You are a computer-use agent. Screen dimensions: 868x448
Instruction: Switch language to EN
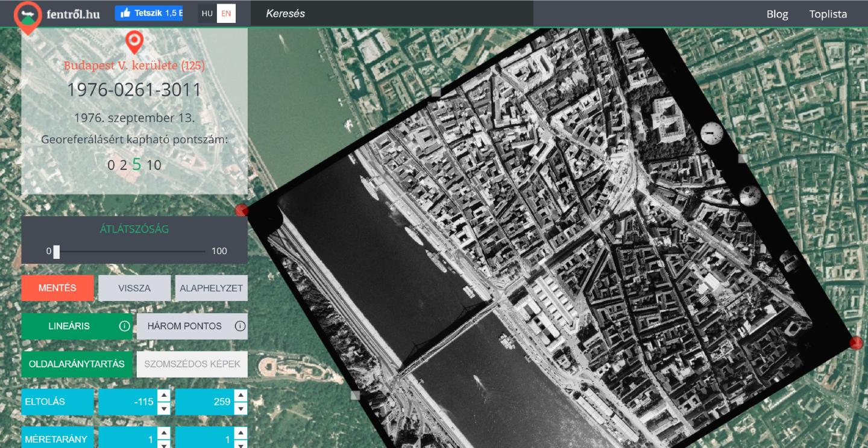pos(226,13)
